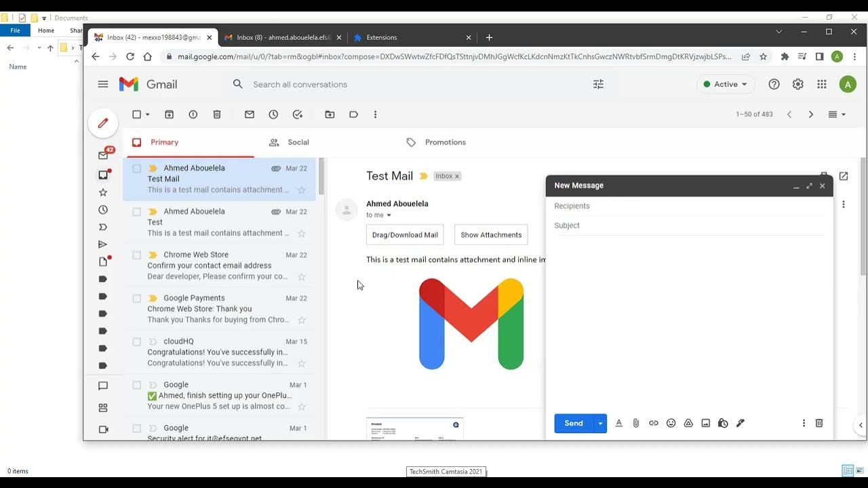The height and width of the screenshot is (488, 868).
Task: Star the Google Payments message
Action: tap(302, 320)
